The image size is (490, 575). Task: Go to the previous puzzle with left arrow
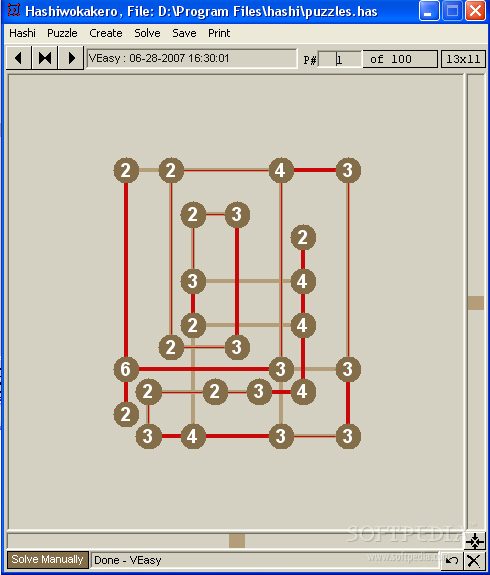coord(18,58)
